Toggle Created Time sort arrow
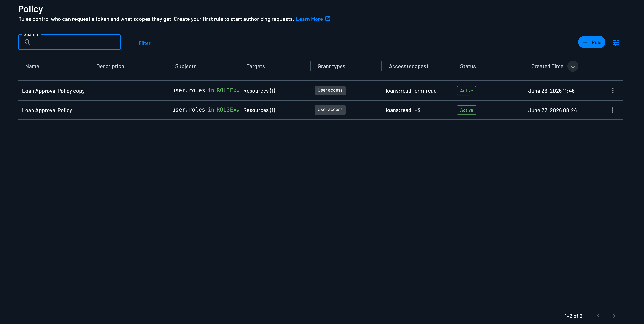 point(573,66)
